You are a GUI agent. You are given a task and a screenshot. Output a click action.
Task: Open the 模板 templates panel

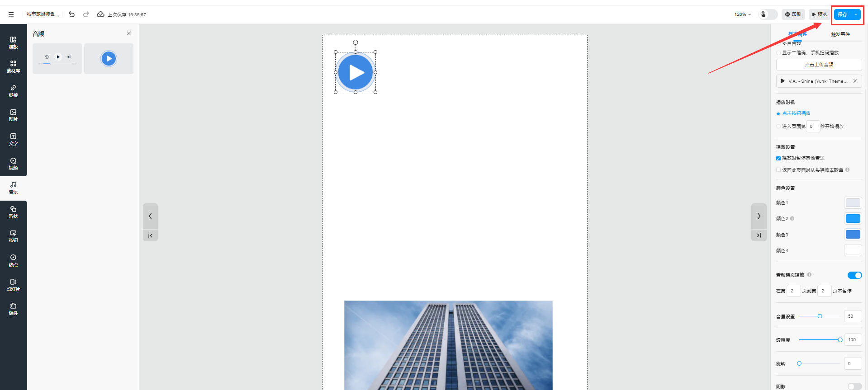pyautogui.click(x=13, y=42)
